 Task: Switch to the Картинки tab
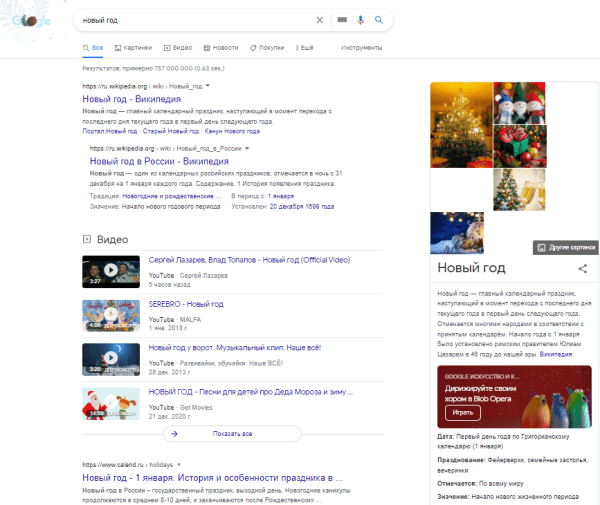pyautogui.click(x=133, y=47)
